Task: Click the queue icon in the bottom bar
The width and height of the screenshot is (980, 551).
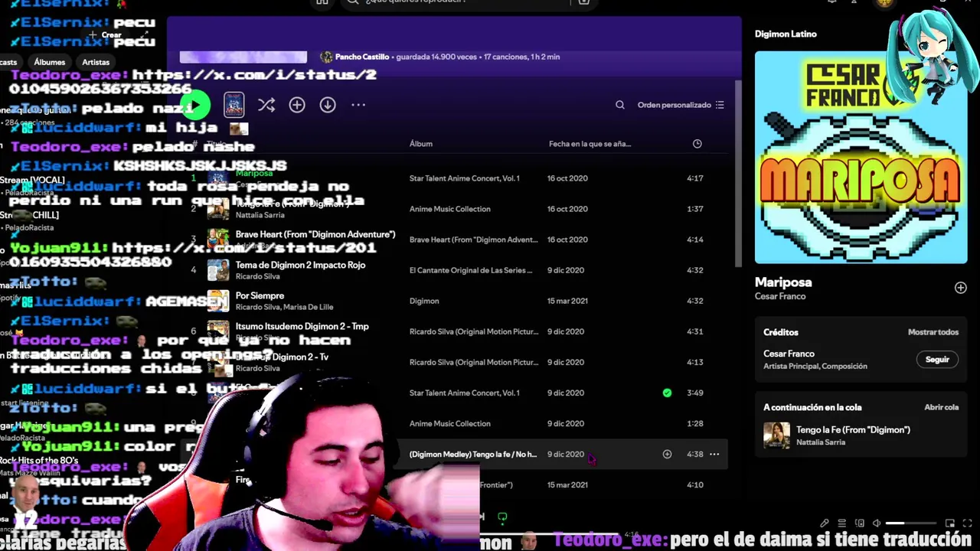Action: tap(842, 523)
